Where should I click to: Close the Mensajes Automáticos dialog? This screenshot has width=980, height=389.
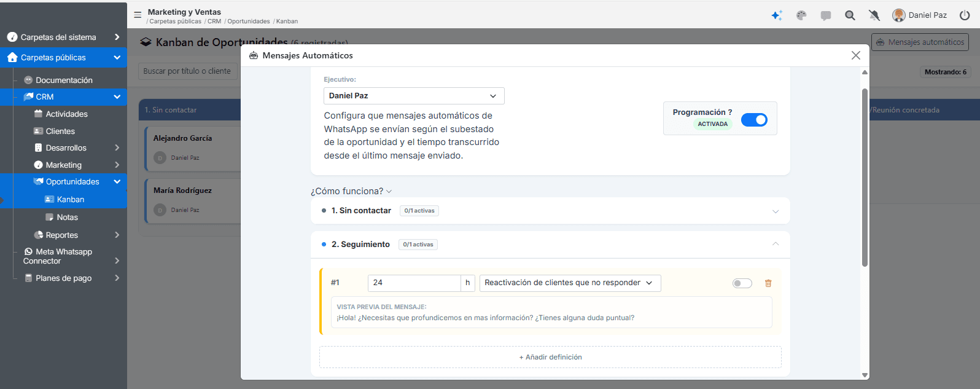pos(856,55)
